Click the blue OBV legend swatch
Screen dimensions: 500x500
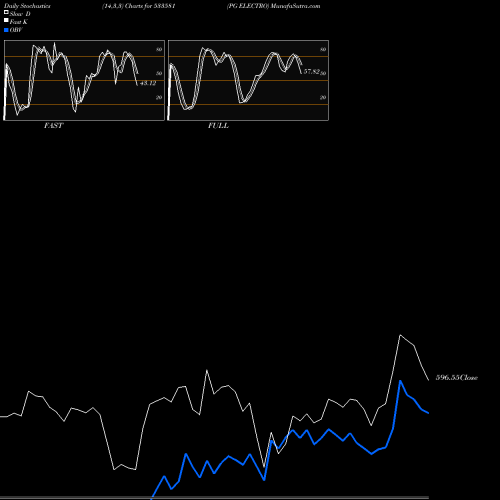[6, 30]
